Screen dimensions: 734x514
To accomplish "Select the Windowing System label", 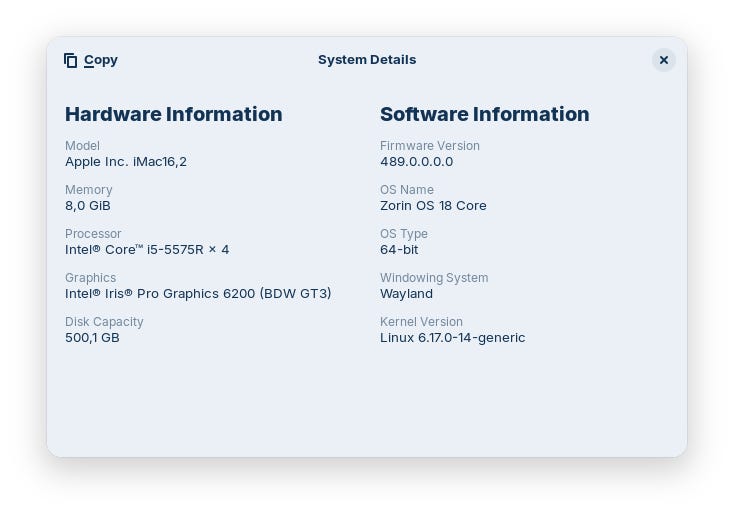I will click(434, 278).
